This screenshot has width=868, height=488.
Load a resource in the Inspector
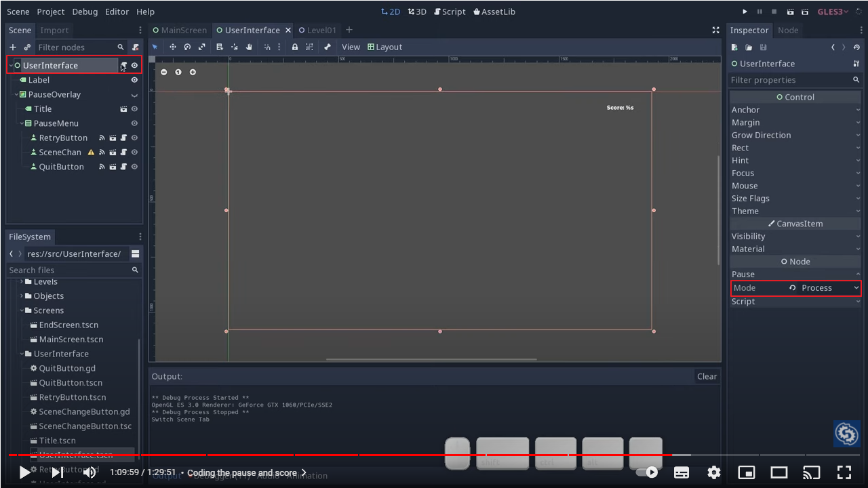pos(749,47)
